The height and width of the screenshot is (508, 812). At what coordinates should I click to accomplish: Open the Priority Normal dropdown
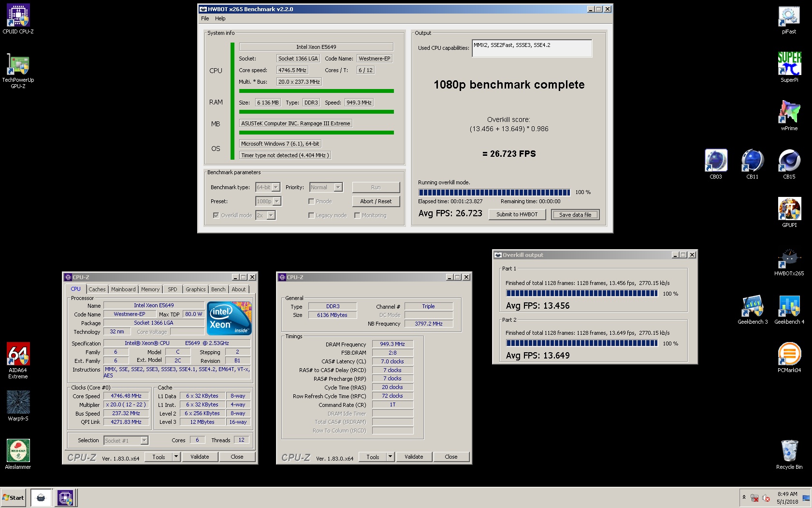click(x=338, y=187)
